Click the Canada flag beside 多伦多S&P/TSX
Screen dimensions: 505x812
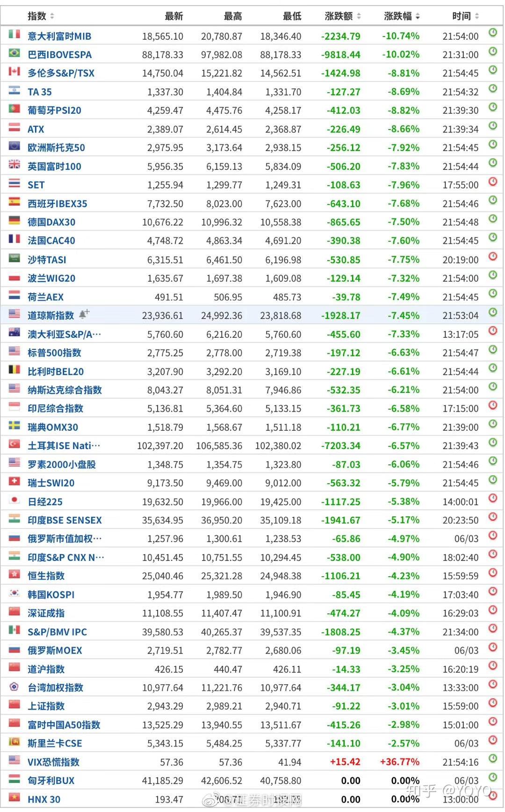point(14,72)
